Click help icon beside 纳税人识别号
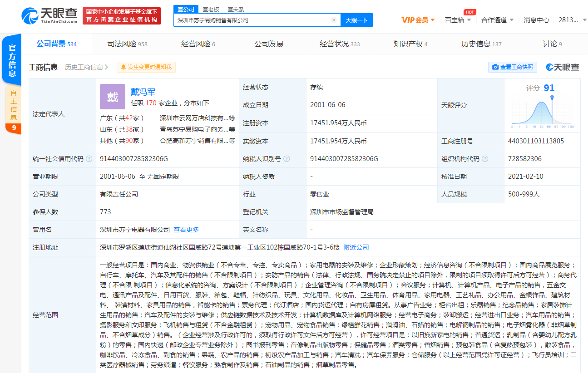588x373 pixels. point(287,159)
